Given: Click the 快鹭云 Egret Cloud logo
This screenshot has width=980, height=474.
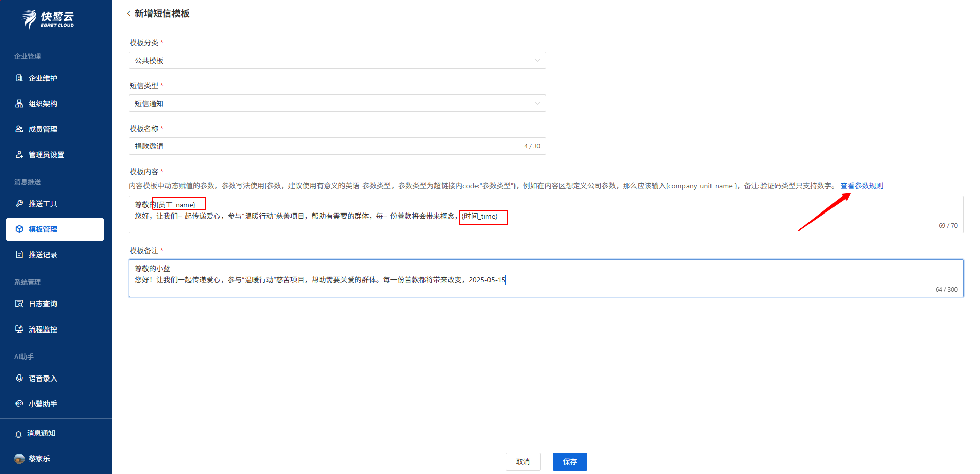Looking at the screenshot, I should 48,19.
